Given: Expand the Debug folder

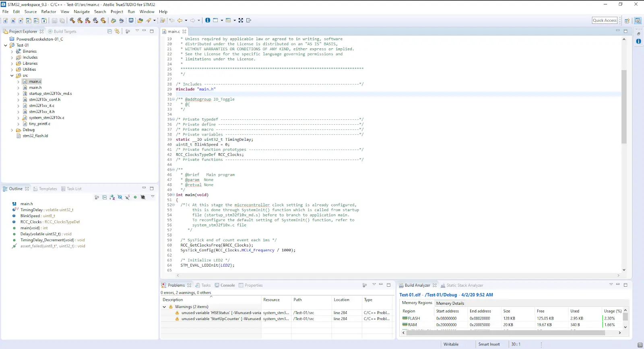Looking at the screenshot, I should pyautogui.click(x=12, y=130).
